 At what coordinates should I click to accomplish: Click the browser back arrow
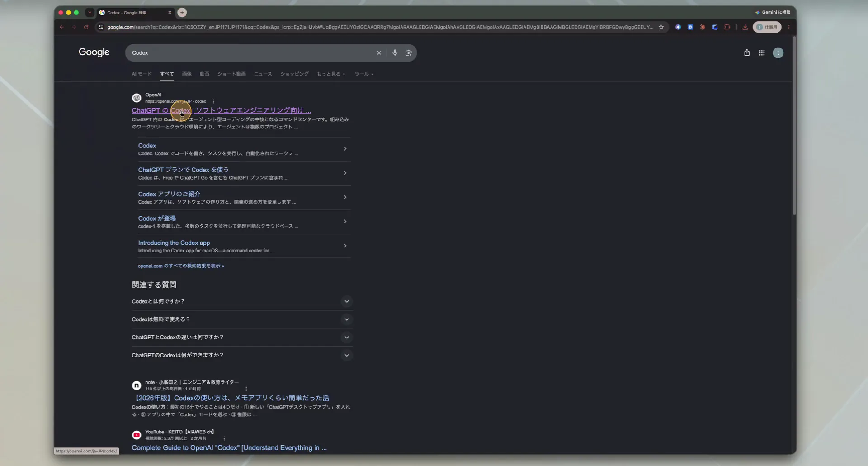coord(61,27)
